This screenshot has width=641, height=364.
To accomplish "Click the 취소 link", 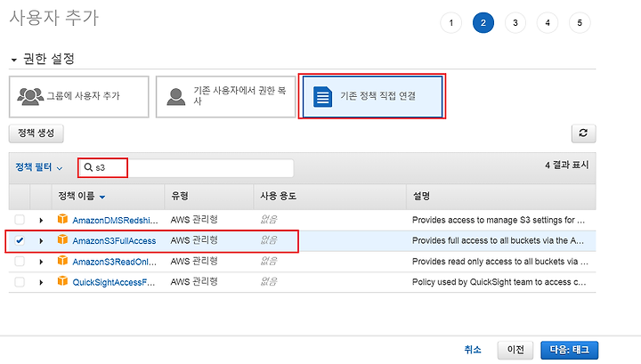I will coord(473,350).
